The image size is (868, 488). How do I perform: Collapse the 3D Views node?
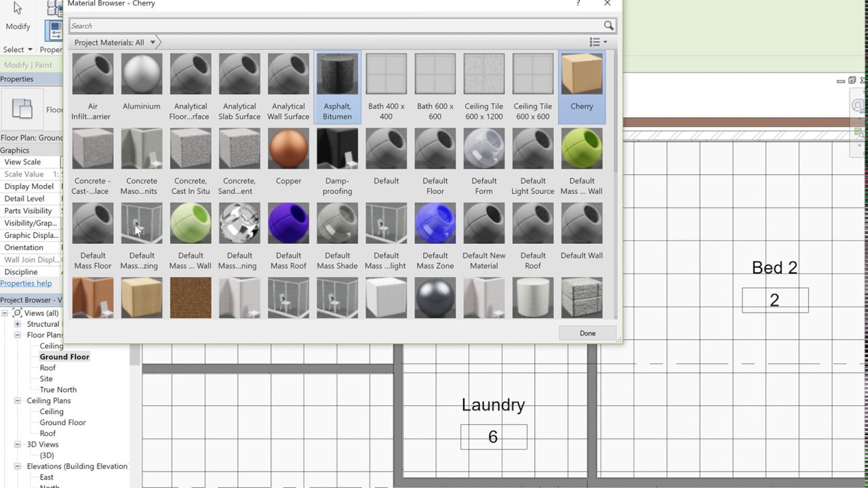click(x=18, y=445)
